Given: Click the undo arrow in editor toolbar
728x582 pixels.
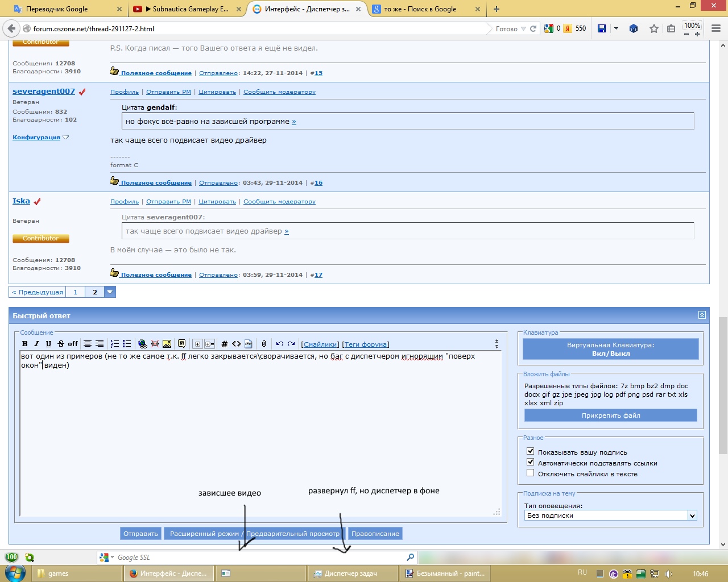Looking at the screenshot, I should pos(279,344).
